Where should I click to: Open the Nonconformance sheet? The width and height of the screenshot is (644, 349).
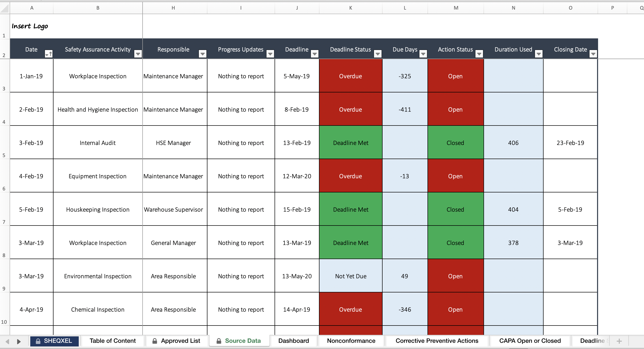coord(351,341)
